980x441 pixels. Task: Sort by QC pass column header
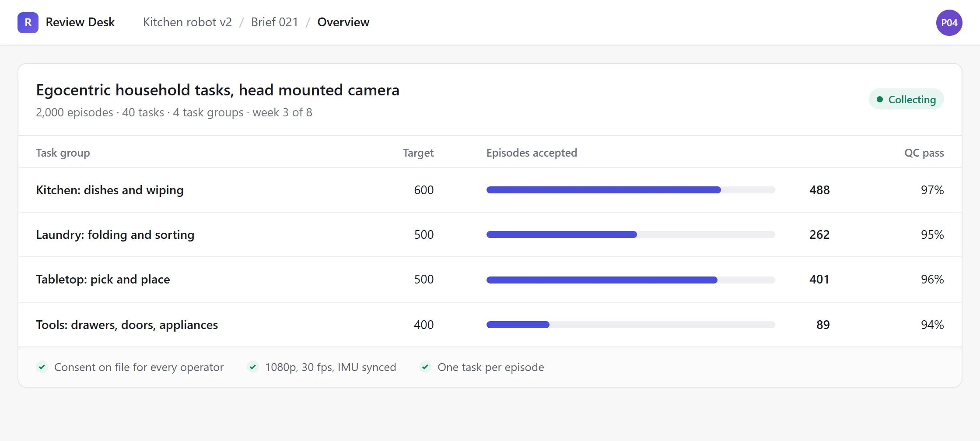pos(924,153)
